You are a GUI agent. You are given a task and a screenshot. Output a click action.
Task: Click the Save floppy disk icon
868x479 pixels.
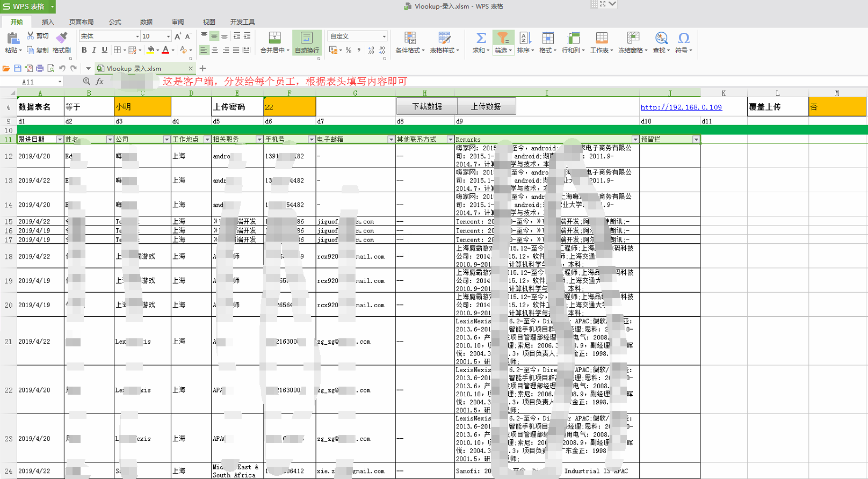tap(18, 68)
